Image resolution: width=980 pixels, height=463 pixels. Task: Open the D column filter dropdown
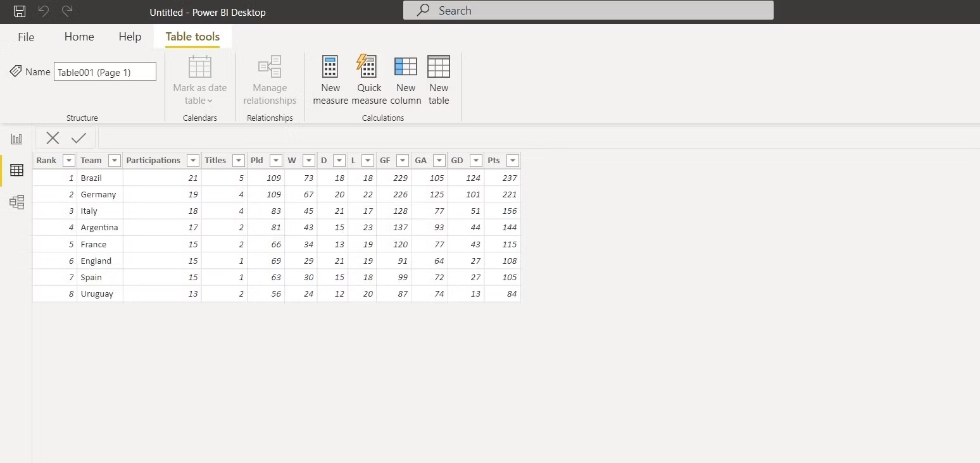coord(339,161)
